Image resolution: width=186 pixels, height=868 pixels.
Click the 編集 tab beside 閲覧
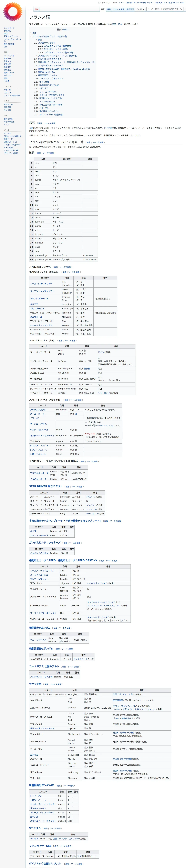pos(109,9)
